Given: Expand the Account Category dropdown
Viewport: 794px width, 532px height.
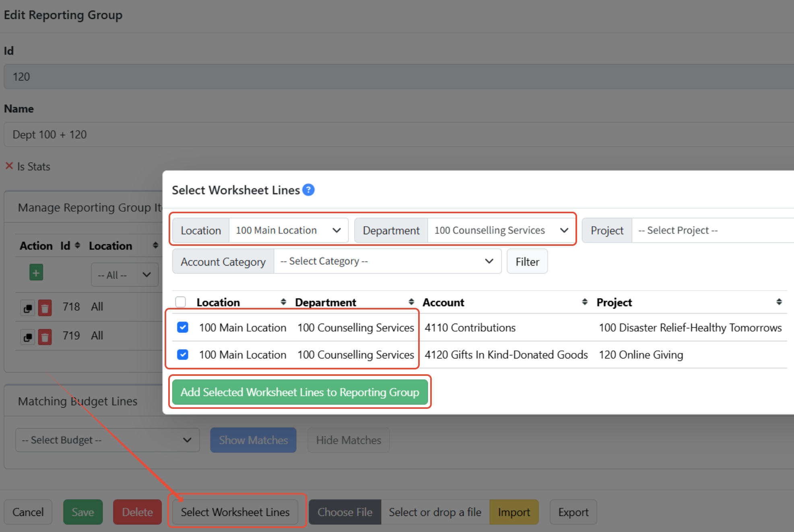Looking at the screenshot, I should tap(387, 261).
